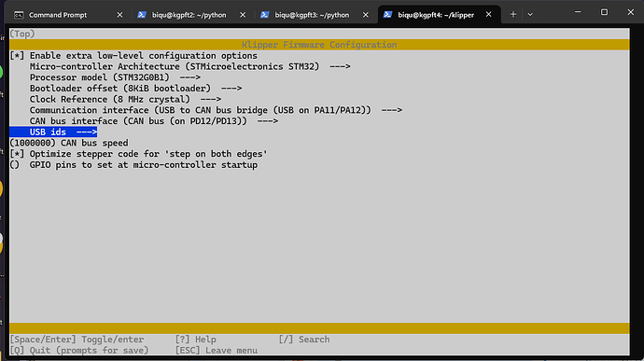
Task: Click the [/] Search hint
Action: click(304, 340)
